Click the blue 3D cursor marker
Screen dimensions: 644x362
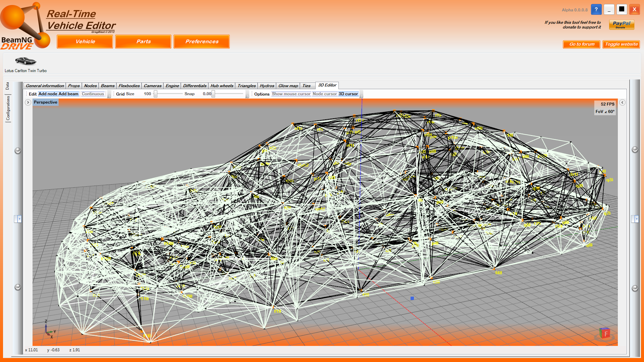[412, 298]
